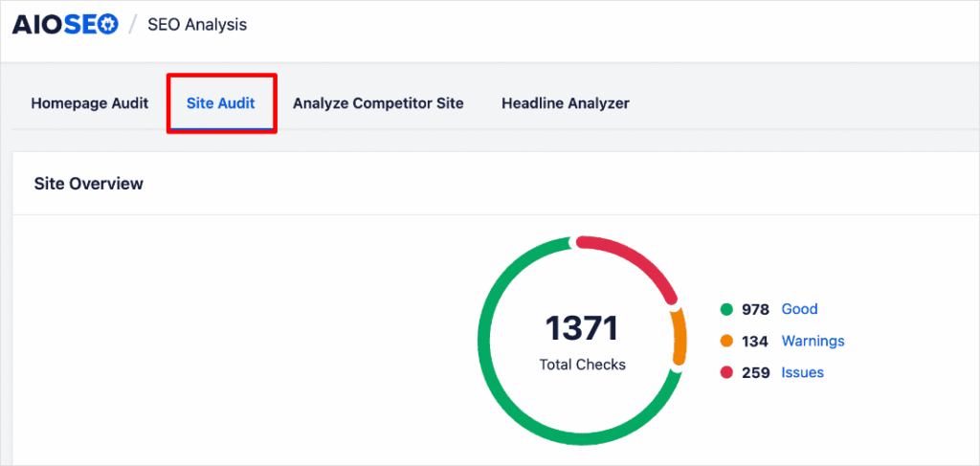The height and width of the screenshot is (466, 980).
Task: Click the red Issues legend dot
Action: (x=726, y=373)
